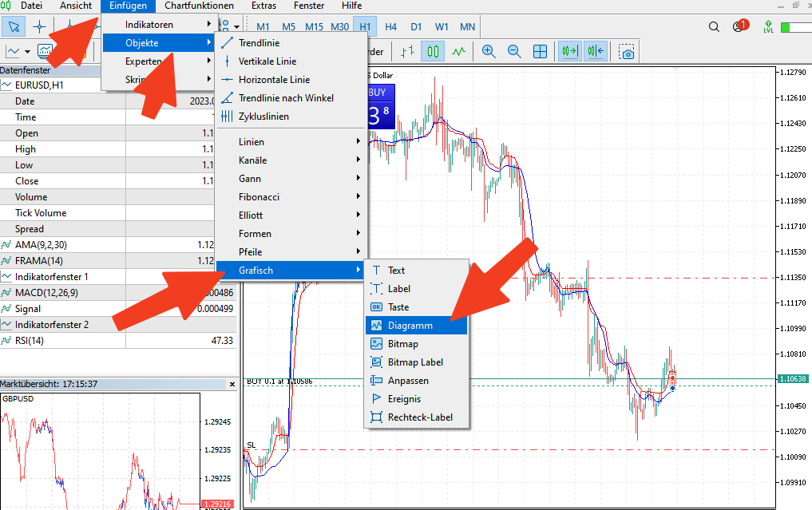Toggle the chart shift from right edge

tap(596, 51)
